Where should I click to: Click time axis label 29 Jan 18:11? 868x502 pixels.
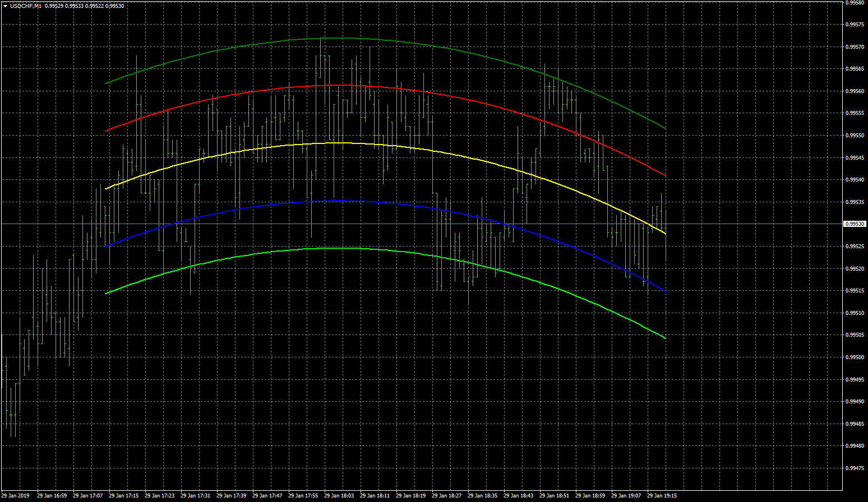point(375,496)
